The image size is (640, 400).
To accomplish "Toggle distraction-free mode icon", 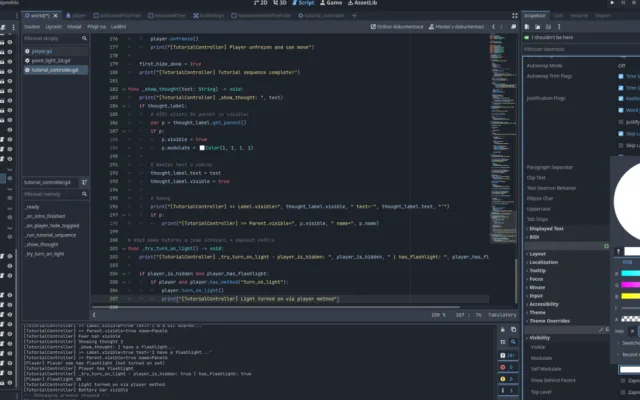I will [x=515, y=16].
